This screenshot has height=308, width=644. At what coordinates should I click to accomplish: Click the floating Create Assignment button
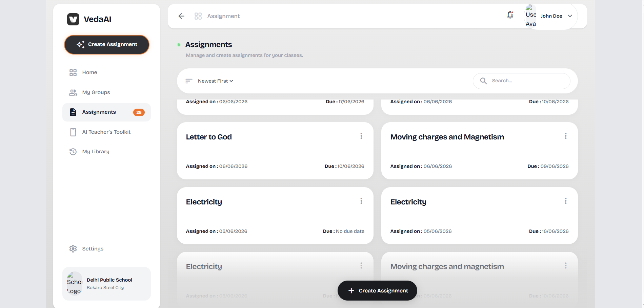pos(377,290)
